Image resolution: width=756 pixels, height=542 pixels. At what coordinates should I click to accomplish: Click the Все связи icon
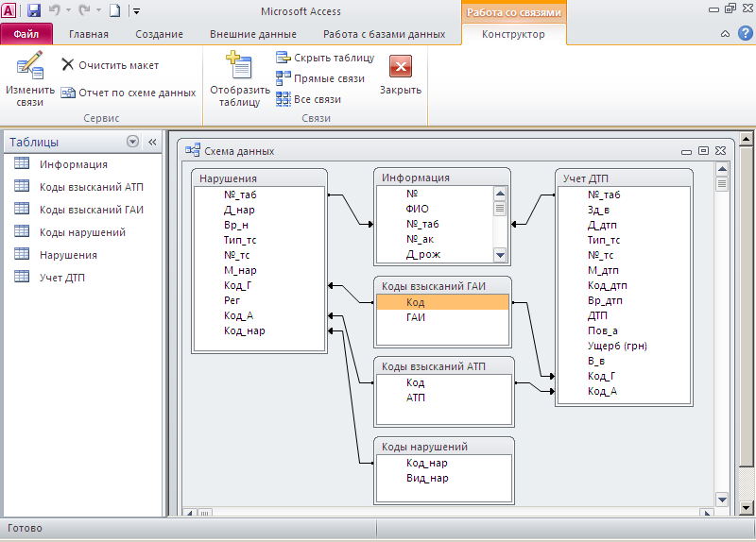[x=283, y=99]
